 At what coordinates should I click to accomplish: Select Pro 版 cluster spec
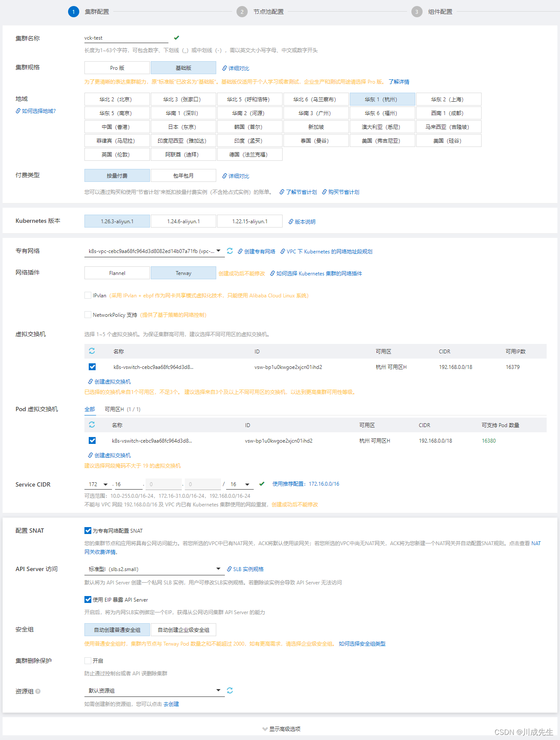117,68
